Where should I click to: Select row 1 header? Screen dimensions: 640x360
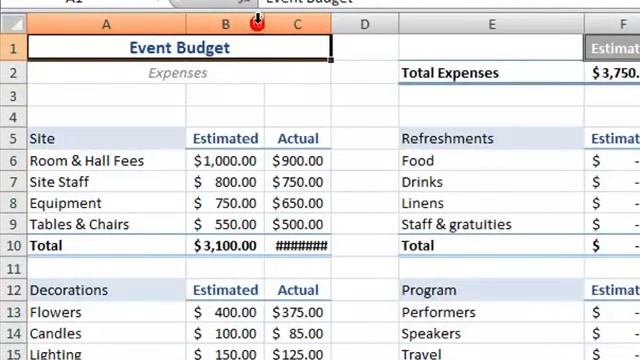(13, 48)
